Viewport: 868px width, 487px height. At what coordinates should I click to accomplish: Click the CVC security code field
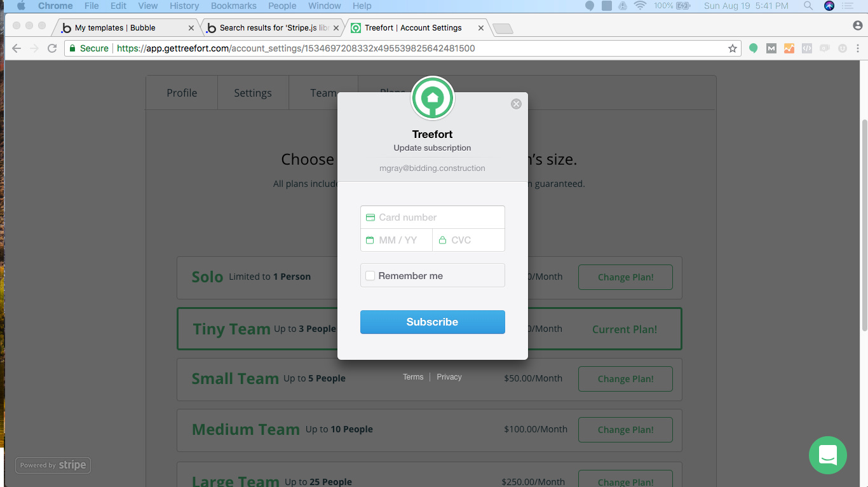click(469, 240)
